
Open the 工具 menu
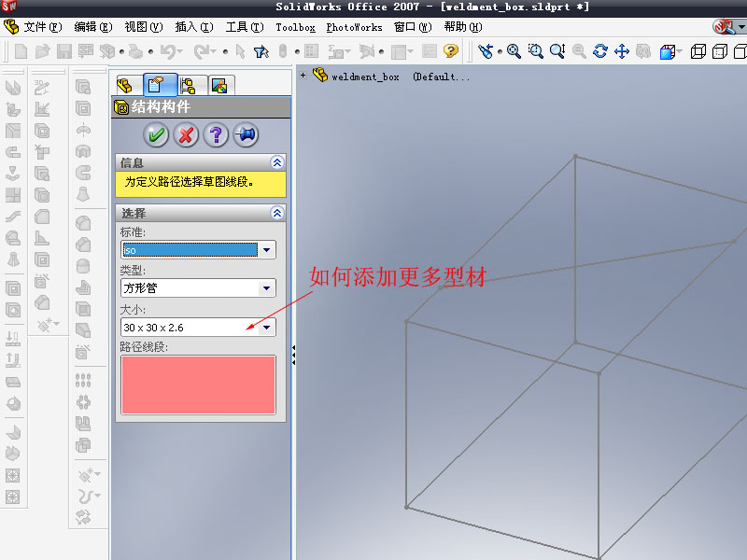[245, 27]
